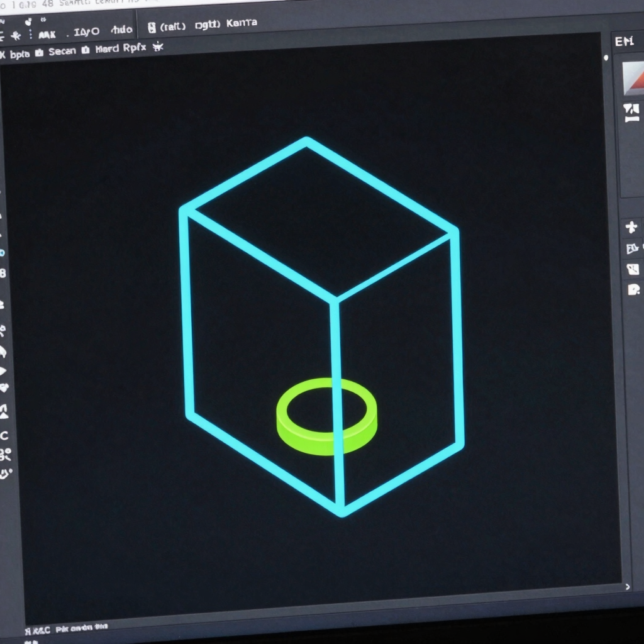Click the "hulo" toolbar item
This screenshot has width=644, height=644.
pyautogui.click(x=121, y=30)
